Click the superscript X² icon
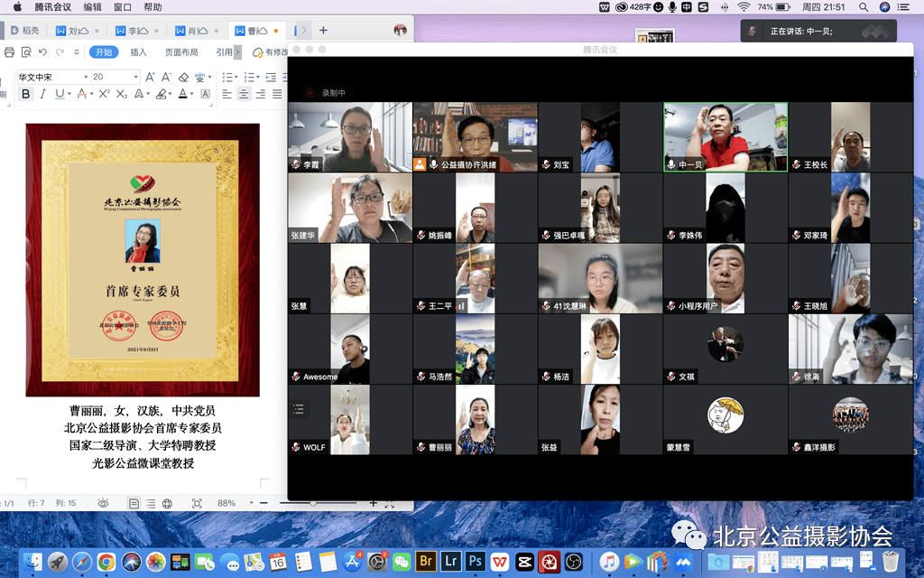 click(105, 94)
